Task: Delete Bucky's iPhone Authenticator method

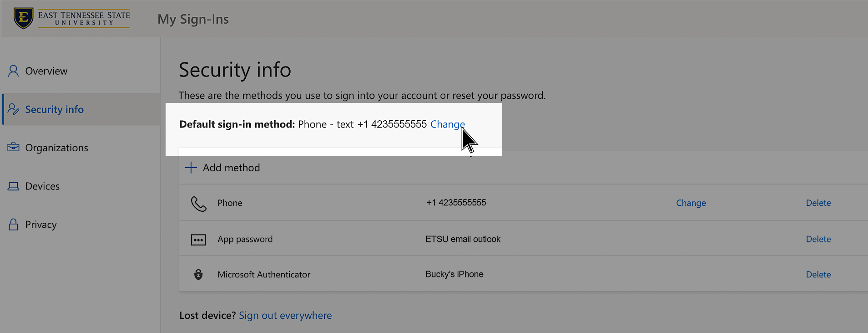Action: (x=818, y=275)
